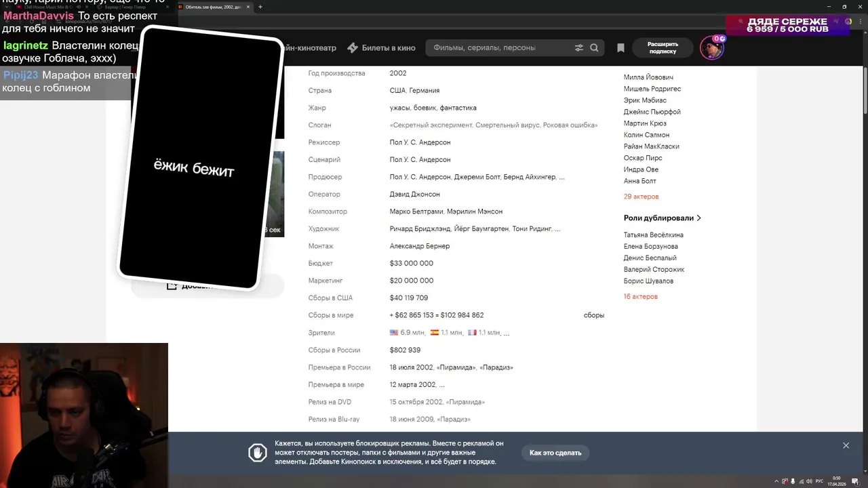Open the Билеты в кино menu item
868x488 pixels.
(x=389, y=48)
